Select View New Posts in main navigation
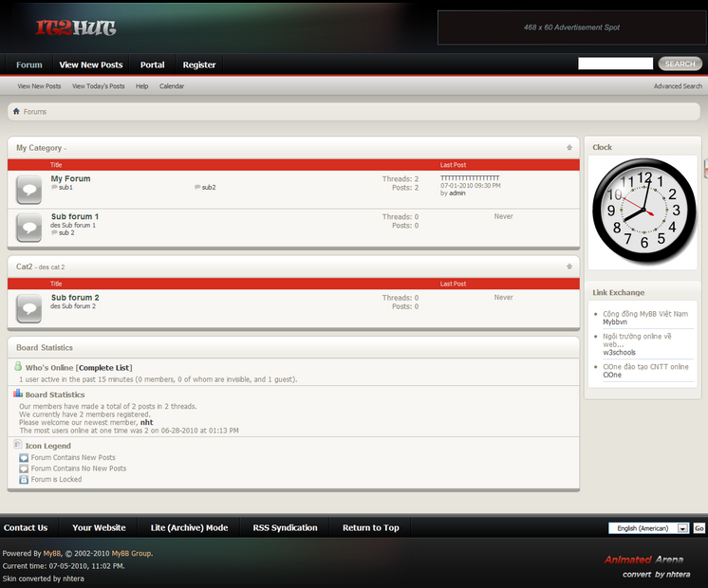This screenshot has width=708, height=588. (91, 65)
